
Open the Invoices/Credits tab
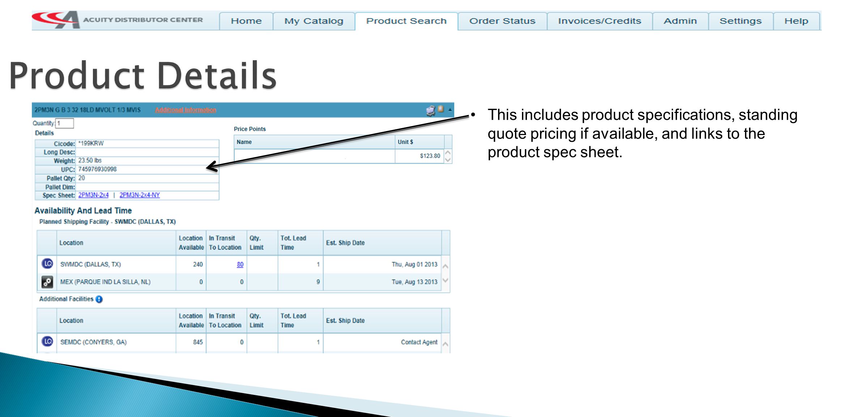click(599, 21)
